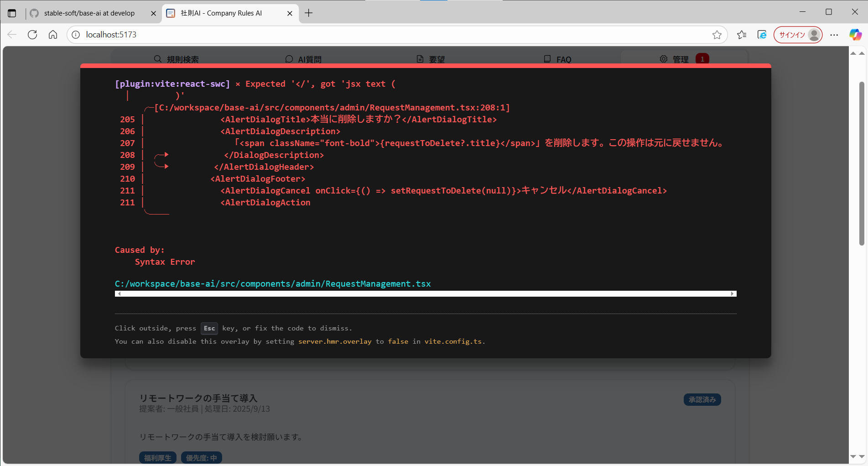
Task: Click the star to favorite this page
Action: pyautogui.click(x=717, y=35)
